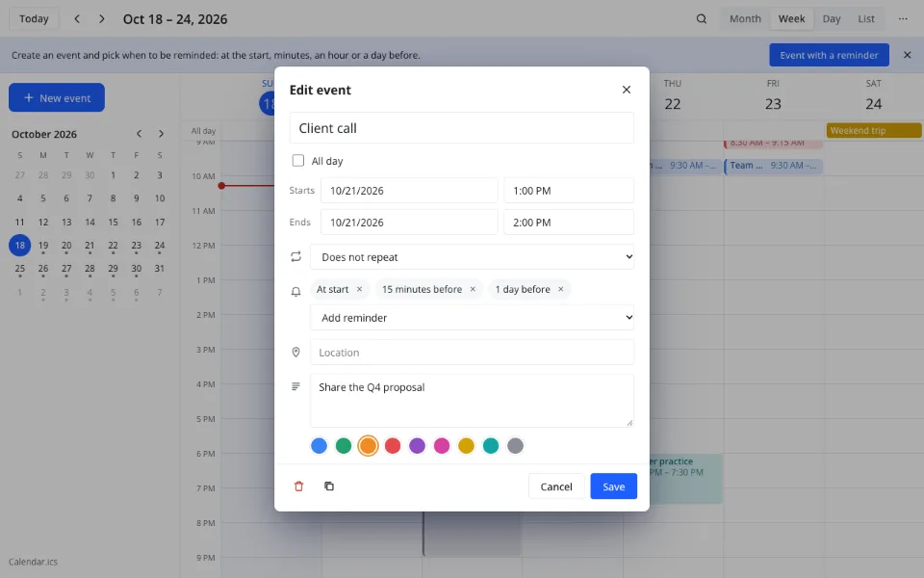Click the SAT 24 day header

873,95
